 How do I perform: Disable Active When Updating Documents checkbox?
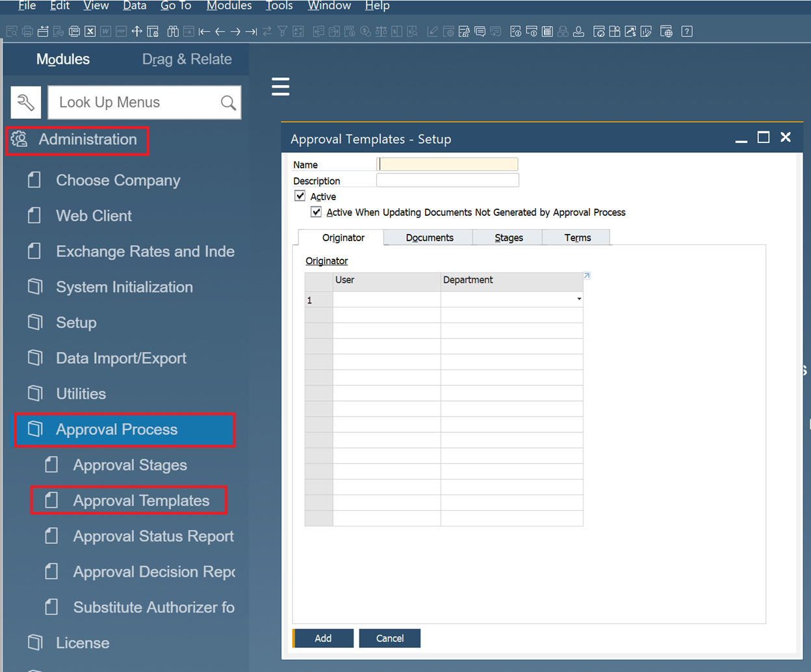[x=316, y=212]
